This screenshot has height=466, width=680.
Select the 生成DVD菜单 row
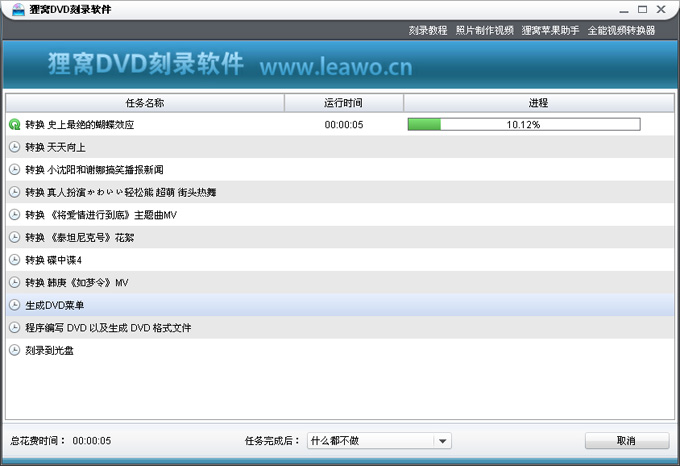pos(340,305)
